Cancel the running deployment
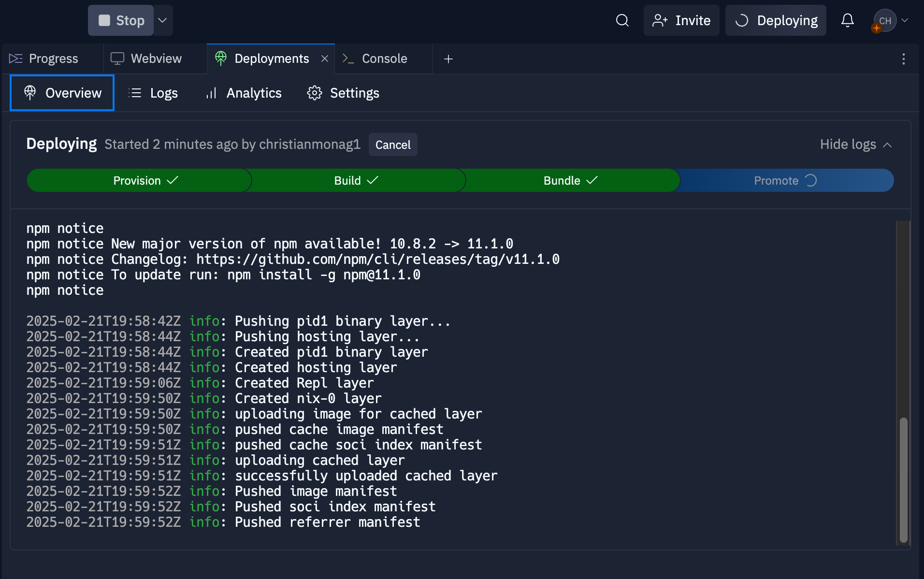This screenshot has height=579, width=924. click(x=393, y=145)
